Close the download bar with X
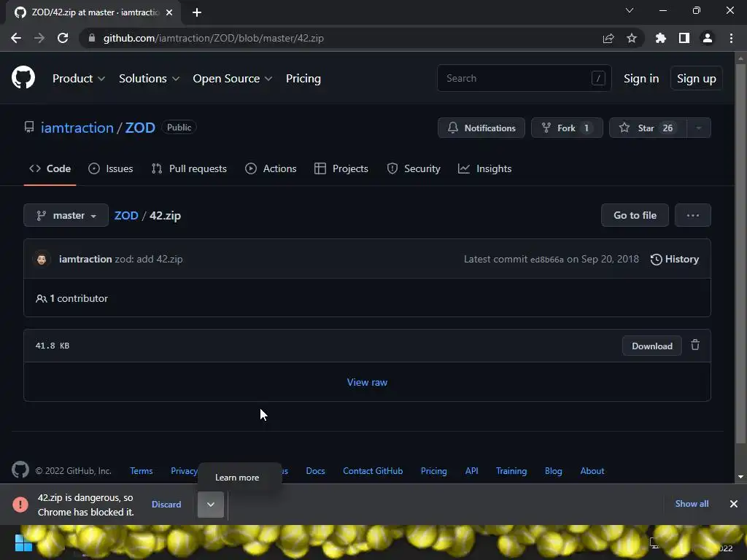This screenshot has width=747, height=560. pos(734,504)
